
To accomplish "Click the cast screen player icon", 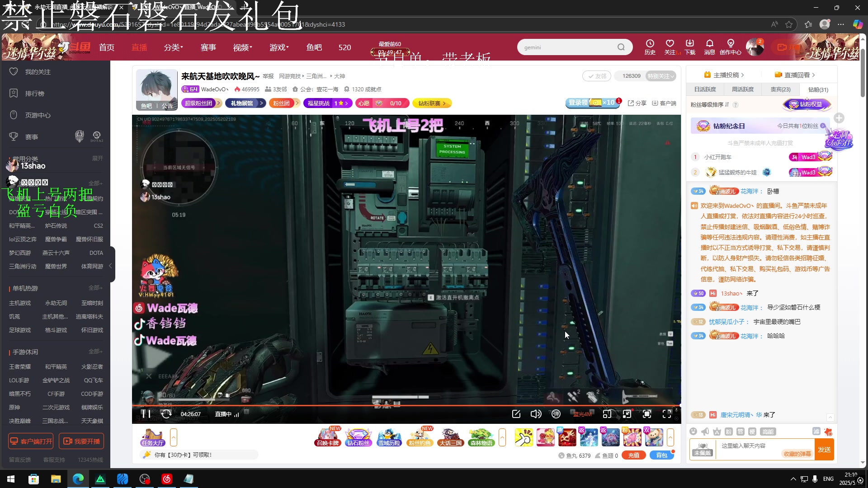I will pos(607,414).
